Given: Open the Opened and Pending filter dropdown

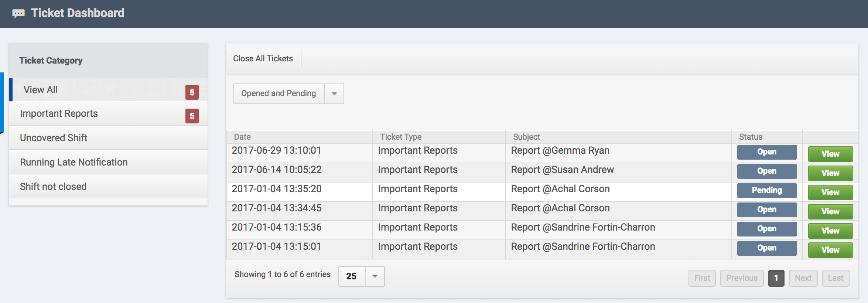Looking at the screenshot, I should click(279, 93).
